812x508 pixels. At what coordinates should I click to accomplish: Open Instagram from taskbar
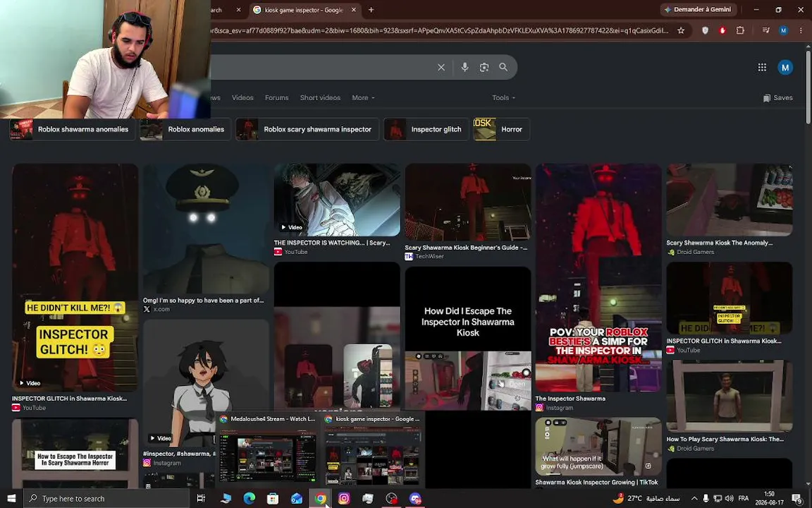tap(344, 499)
